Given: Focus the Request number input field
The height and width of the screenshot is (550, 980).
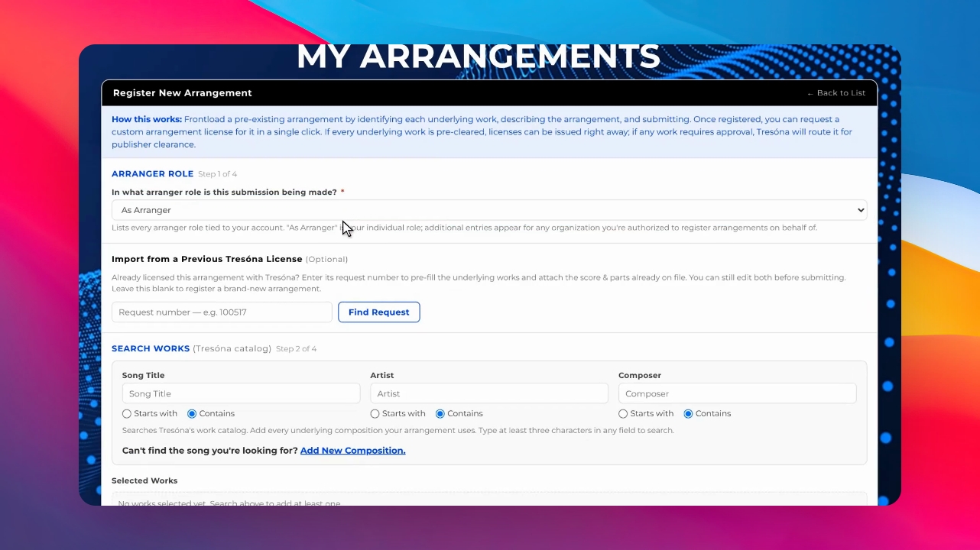Looking at the screenshot, I should coord(222,312).
